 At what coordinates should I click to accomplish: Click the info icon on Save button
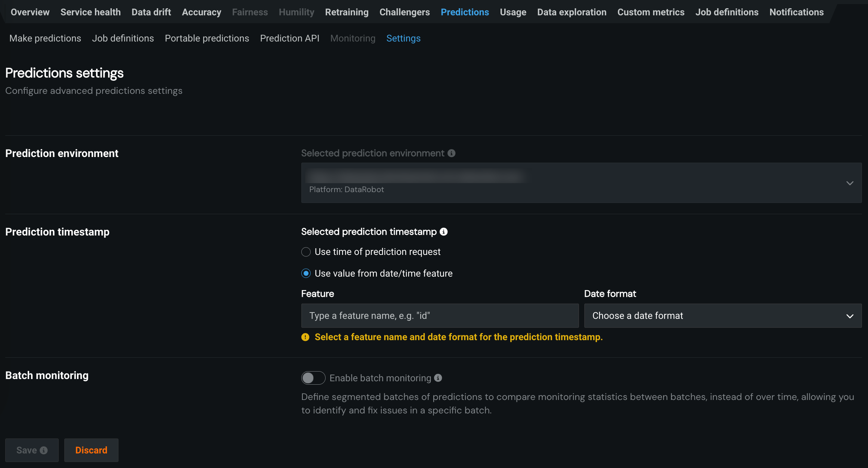[x=44, y=450]
